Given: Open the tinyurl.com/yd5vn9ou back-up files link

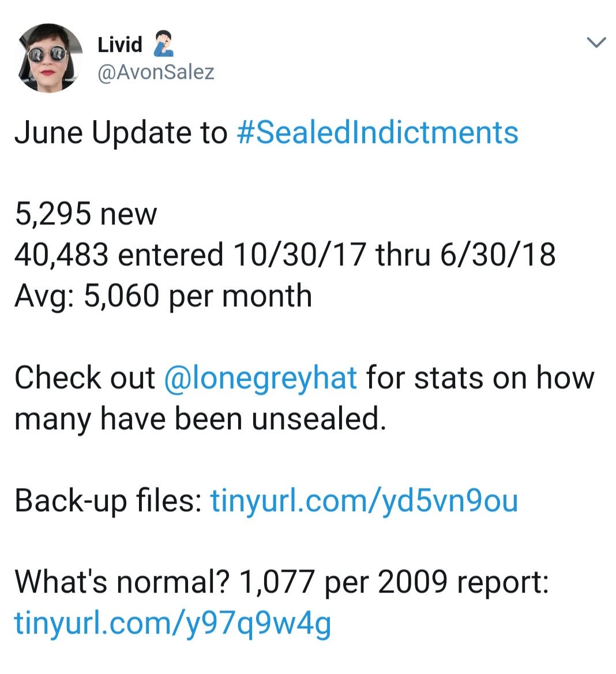Looking at the screenshot, I should pos(364,500).
